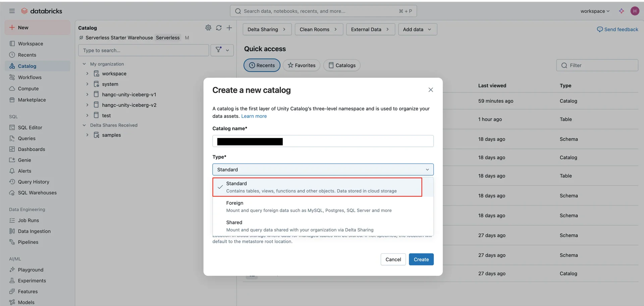644x306 pixels.
Task: Open External Data
Action: pyautogui.click(x=370, y=29)
